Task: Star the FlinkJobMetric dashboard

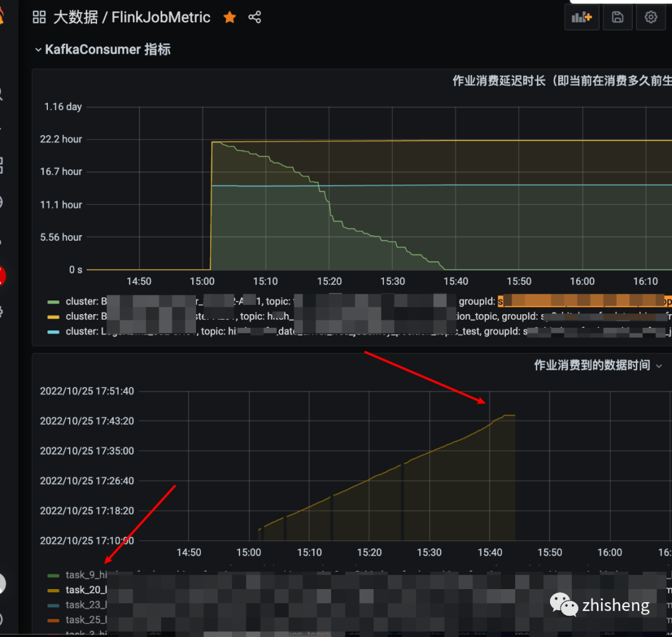Action: (x=230, y=17)
